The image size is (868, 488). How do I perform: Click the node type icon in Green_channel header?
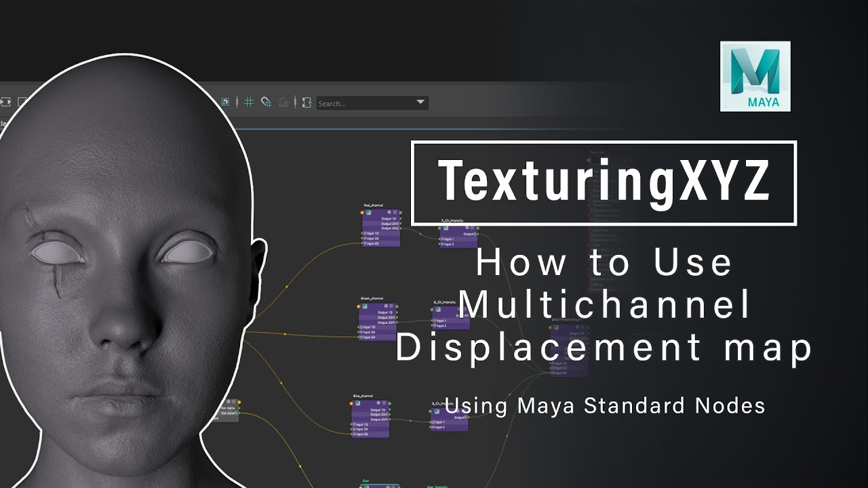(366, 306)
